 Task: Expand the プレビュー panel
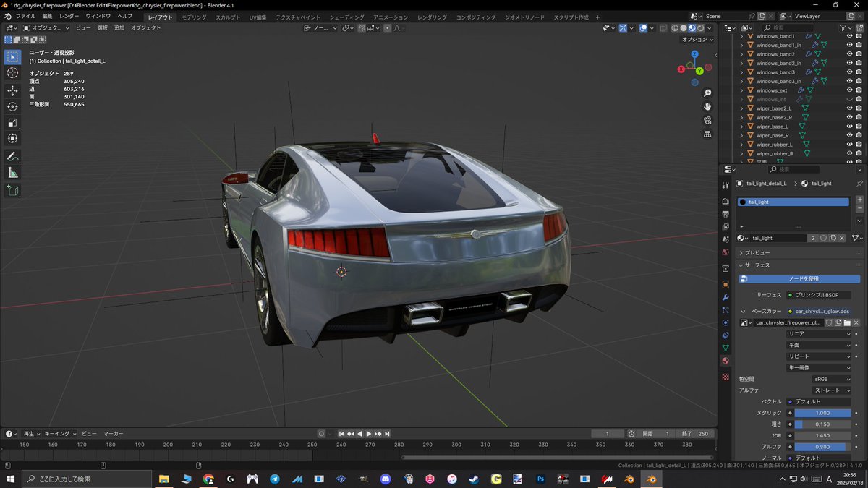tap(799, 253)
